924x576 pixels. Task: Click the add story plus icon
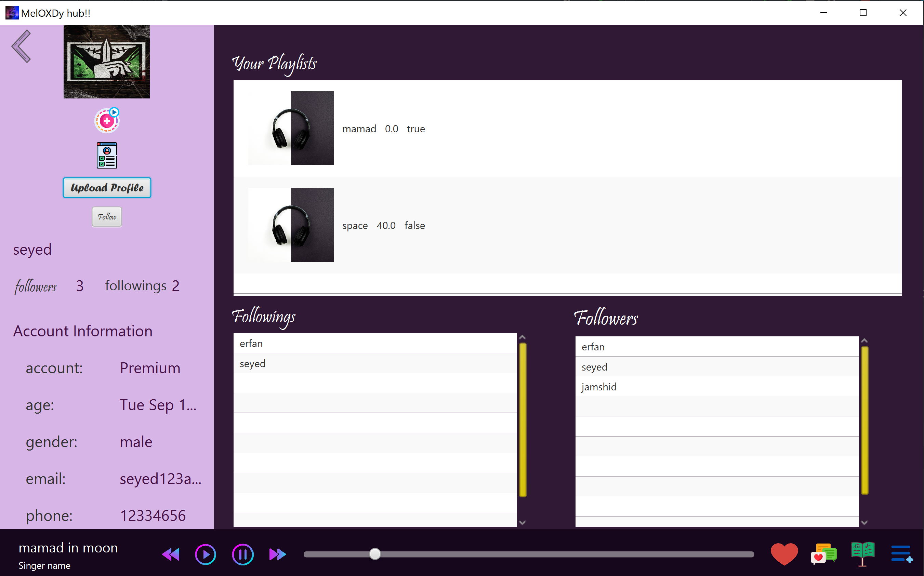pos(107,121)
